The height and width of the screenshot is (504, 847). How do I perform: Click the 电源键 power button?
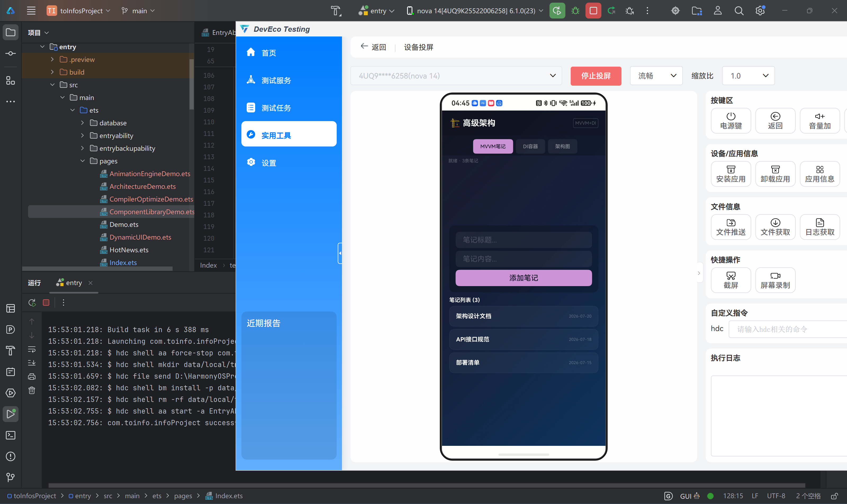point(731,121)
